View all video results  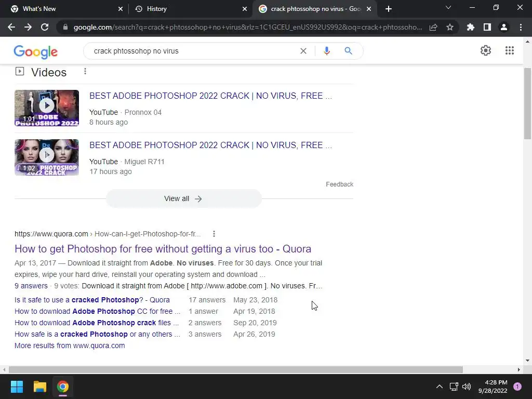(x=183, y=199)
